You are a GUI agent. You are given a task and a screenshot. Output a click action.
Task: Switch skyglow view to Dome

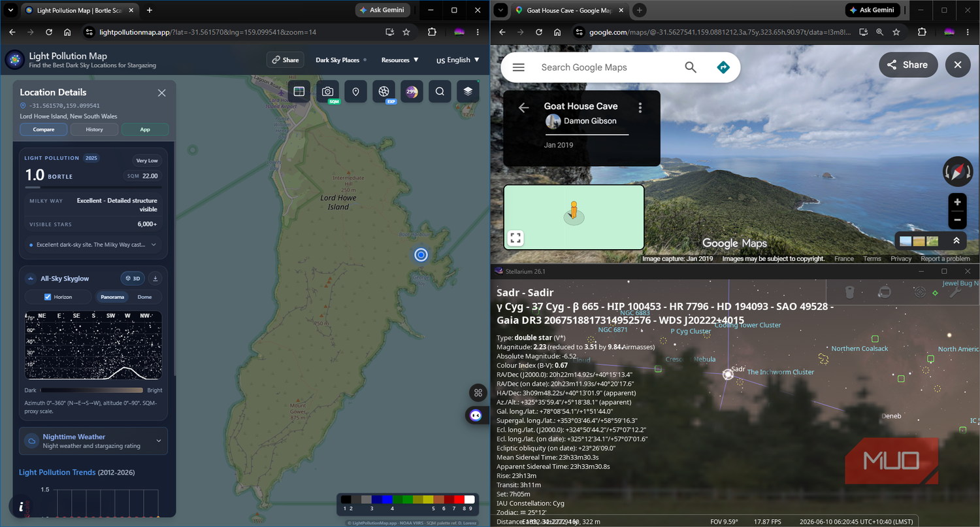click(144, 297)
